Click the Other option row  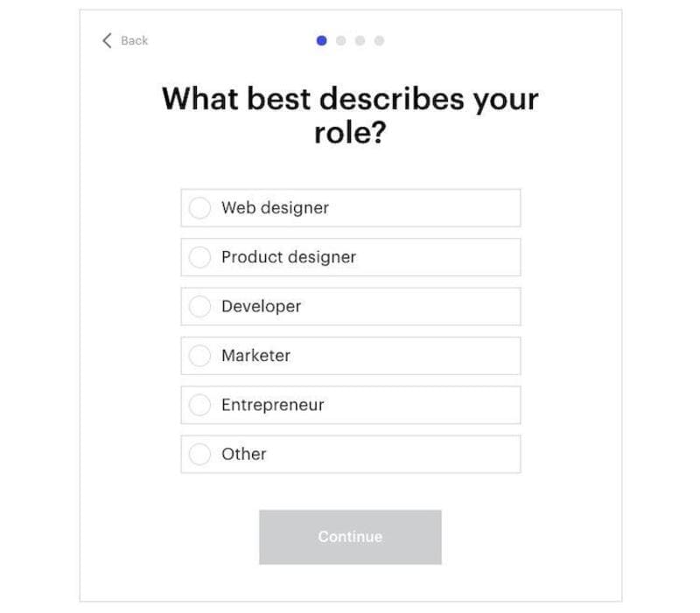coord(350,454)
